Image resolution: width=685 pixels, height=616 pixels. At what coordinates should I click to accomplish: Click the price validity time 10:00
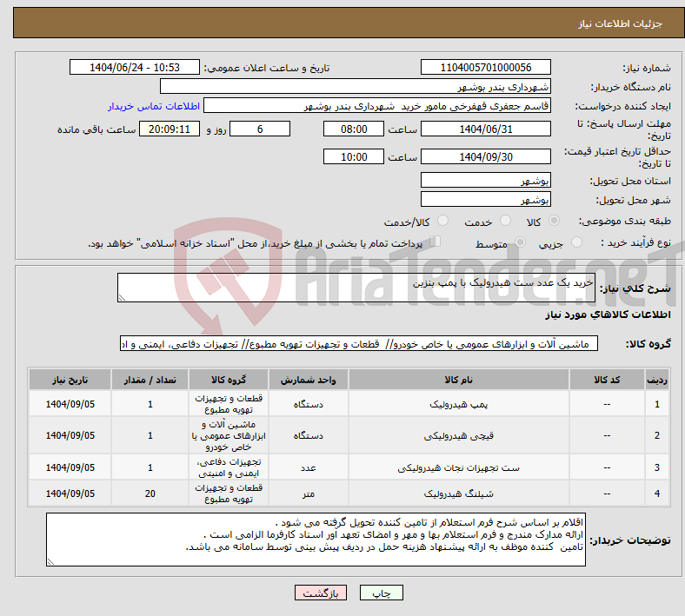click(354, 156)
